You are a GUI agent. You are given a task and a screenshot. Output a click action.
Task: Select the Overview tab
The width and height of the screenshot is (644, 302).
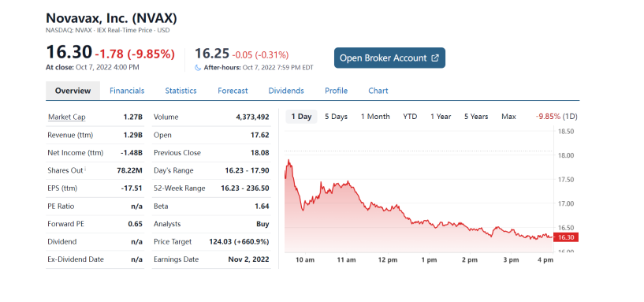pyautogui.click(x=73, y=91)
